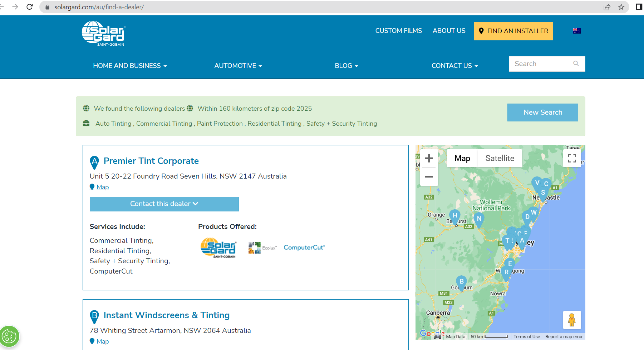The height and width of the screenshot is (350, 644).
Task: Select map marker R at Wollongong
Action: pos(506,273)
